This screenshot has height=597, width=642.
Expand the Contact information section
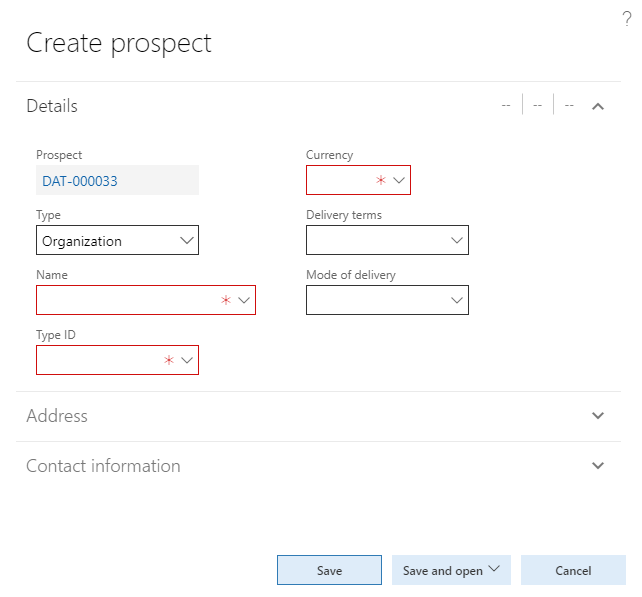tap(598, 466)
